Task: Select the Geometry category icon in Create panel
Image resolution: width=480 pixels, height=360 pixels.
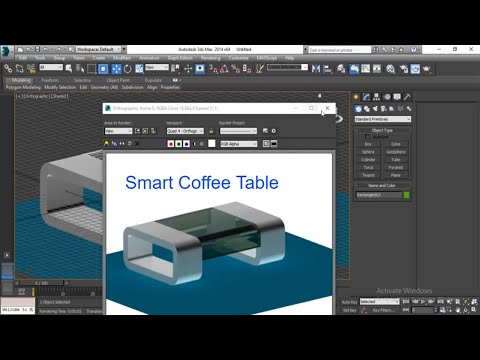Action: (x=358, y=109)
